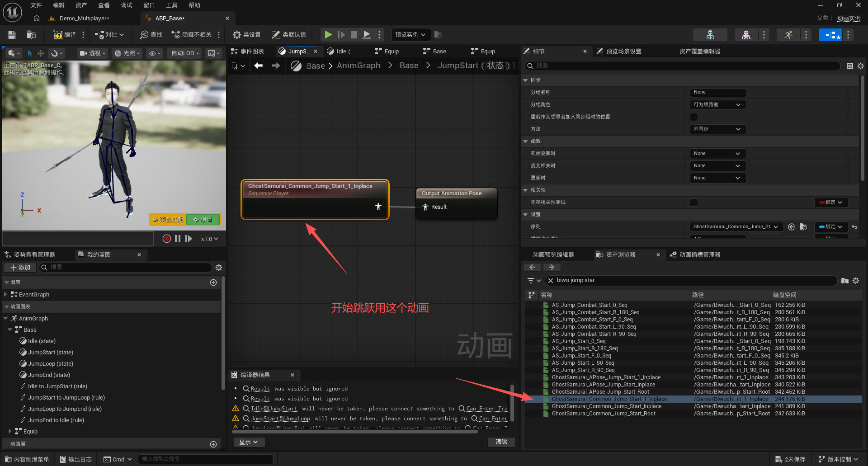Collapse the 同步 details section
This screenshot has height=466, width=868.
(525, 80)
